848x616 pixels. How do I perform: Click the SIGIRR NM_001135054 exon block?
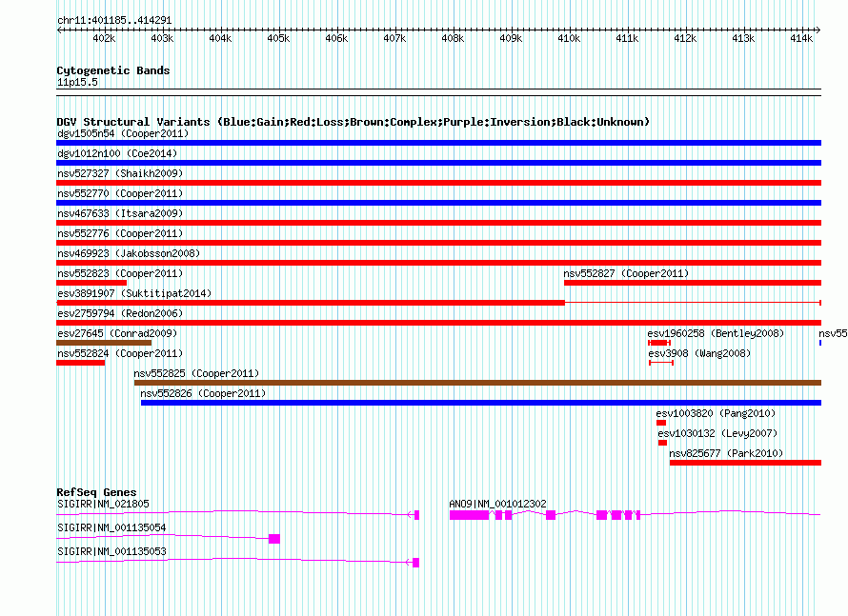(x=274, y=539)
